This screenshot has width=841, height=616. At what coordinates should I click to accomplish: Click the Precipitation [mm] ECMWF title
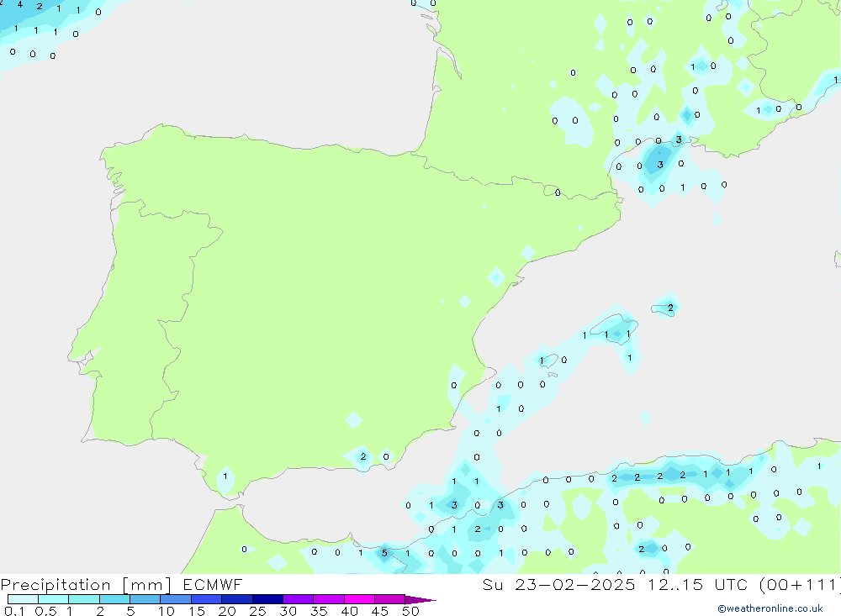pos(122,584)
